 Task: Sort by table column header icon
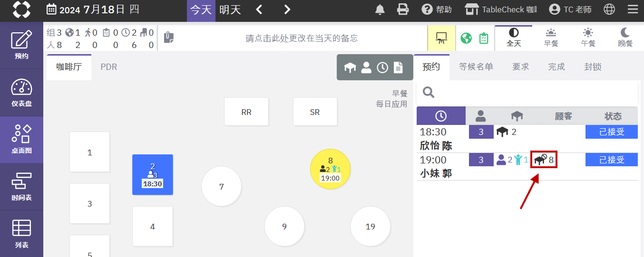pyautogui.click(x=517, y=116)
